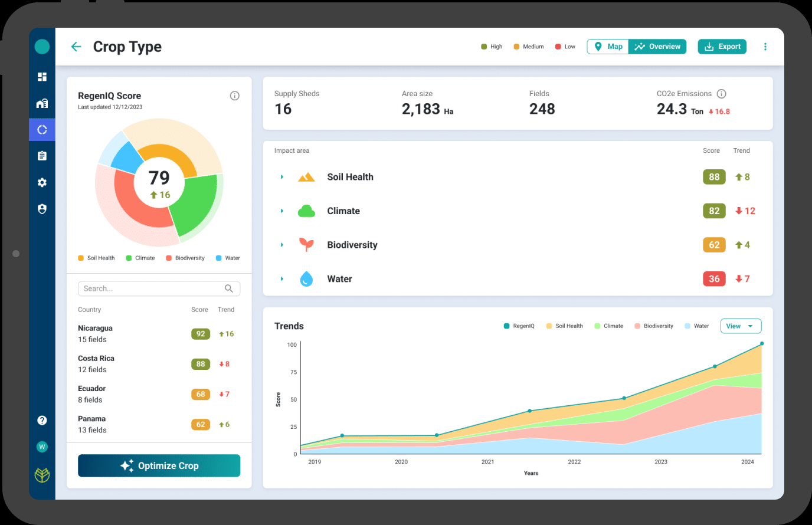
Task: Toggle Soil Health series in Trends legend
Action: point(564,326)
